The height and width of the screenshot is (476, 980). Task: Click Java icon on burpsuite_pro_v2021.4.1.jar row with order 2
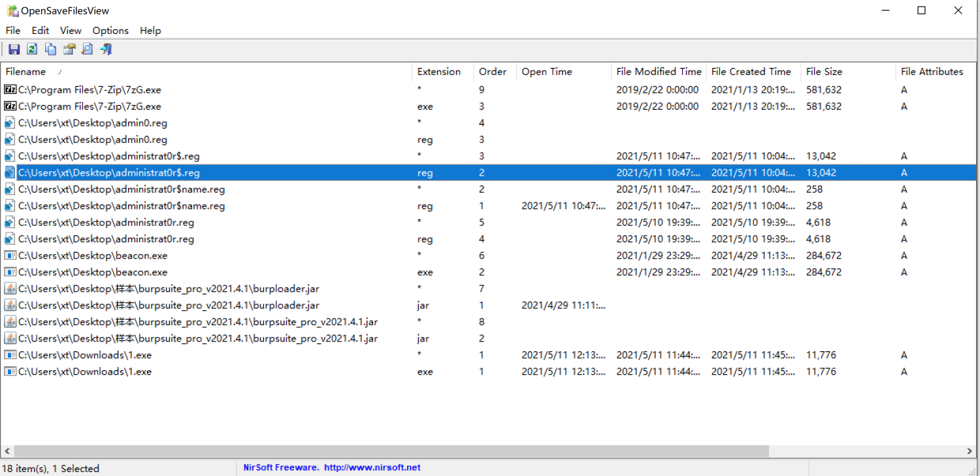coord(10,338)
